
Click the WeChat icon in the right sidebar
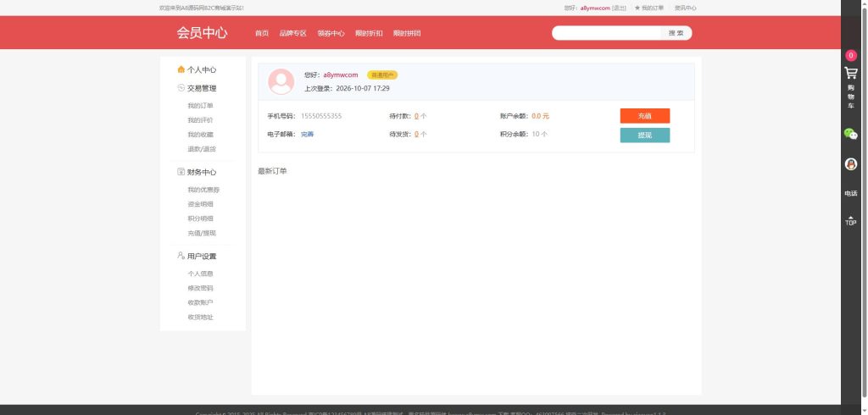tap(851, 133)
